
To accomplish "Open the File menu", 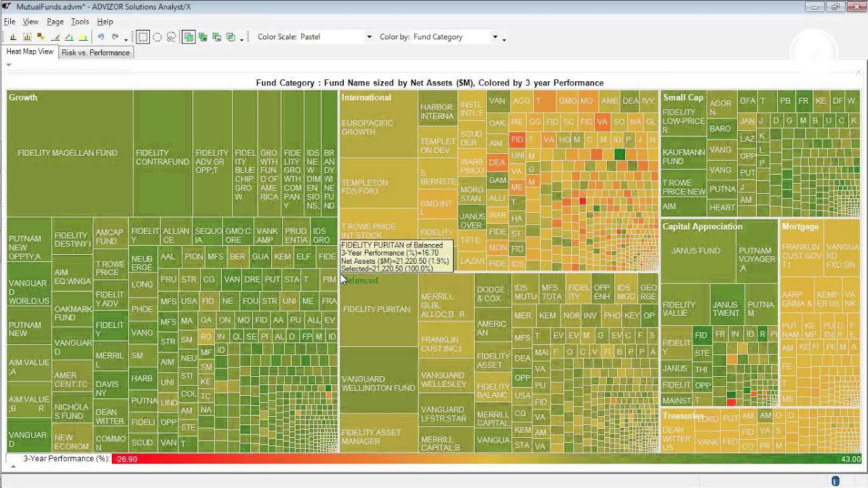I will [9, 22].
